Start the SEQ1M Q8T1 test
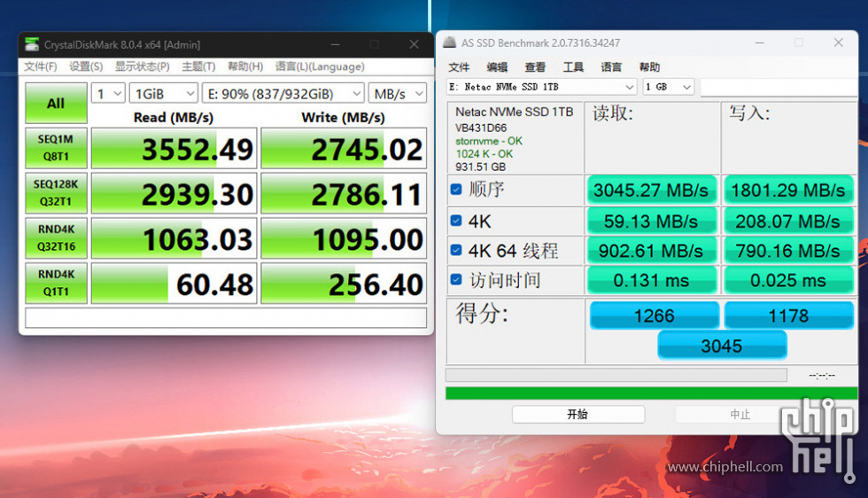Viewport: 868px width, 498px height. point(56,148)
